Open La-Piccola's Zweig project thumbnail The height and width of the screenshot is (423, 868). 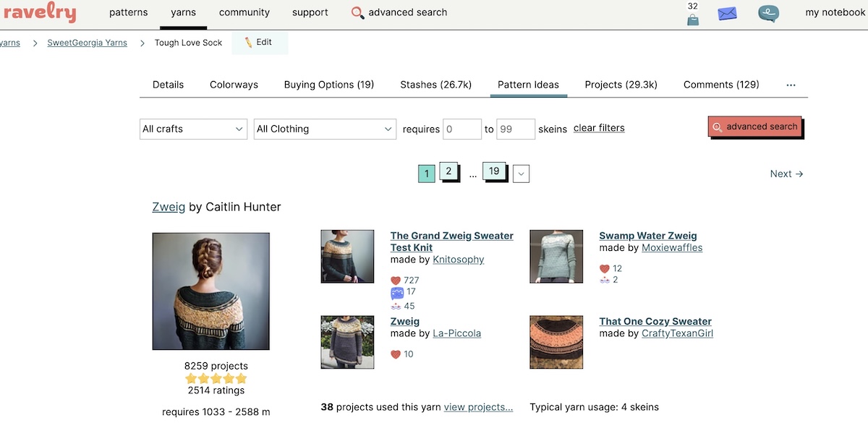[x=347, y=342]
